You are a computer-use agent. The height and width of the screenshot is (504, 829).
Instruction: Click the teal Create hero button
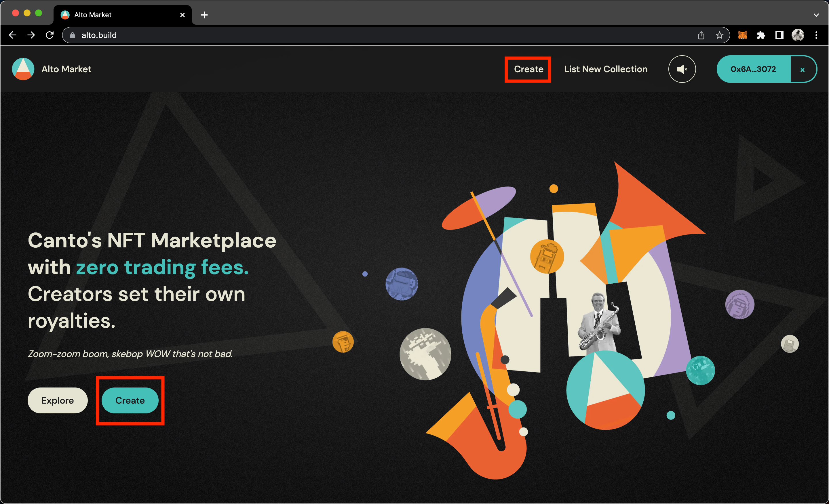tap(130, 400)
